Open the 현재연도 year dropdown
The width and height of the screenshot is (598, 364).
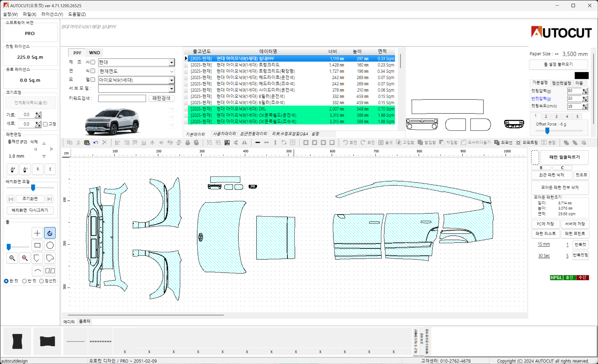171,71
